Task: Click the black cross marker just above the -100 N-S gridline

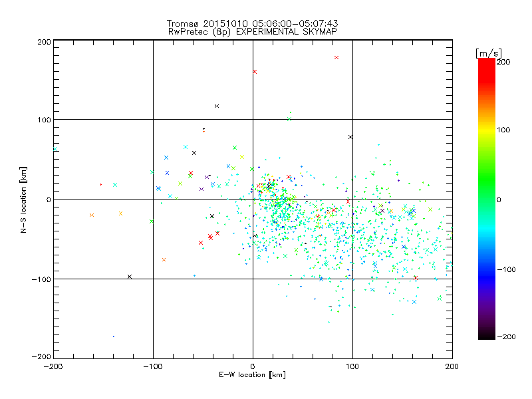Action: (x=130, y=277)
